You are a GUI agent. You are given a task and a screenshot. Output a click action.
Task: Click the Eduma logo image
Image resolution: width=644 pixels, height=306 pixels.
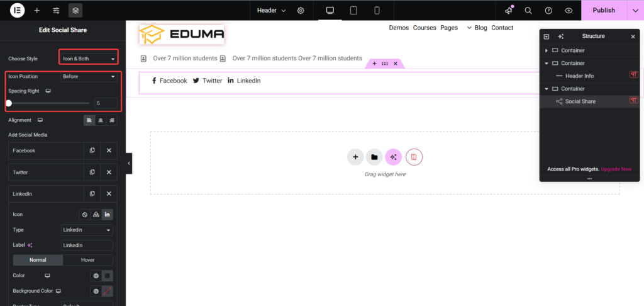(182, 34)
